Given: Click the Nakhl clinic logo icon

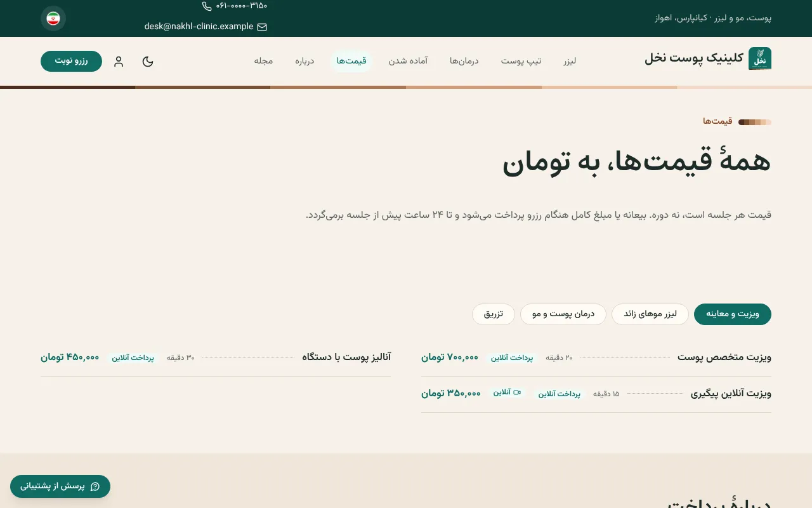Looking at the screenshot, I should point(760,58).
